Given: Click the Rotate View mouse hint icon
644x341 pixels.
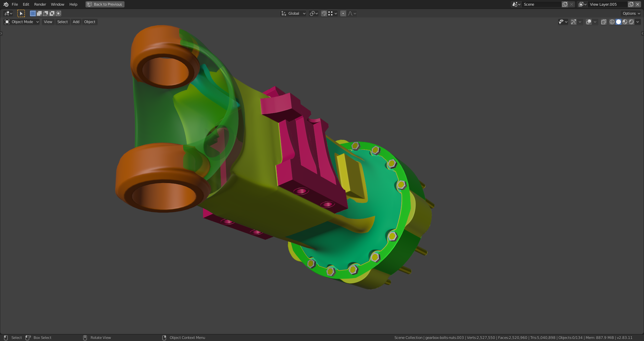Looking at the screenshot, I should [85, 338].
